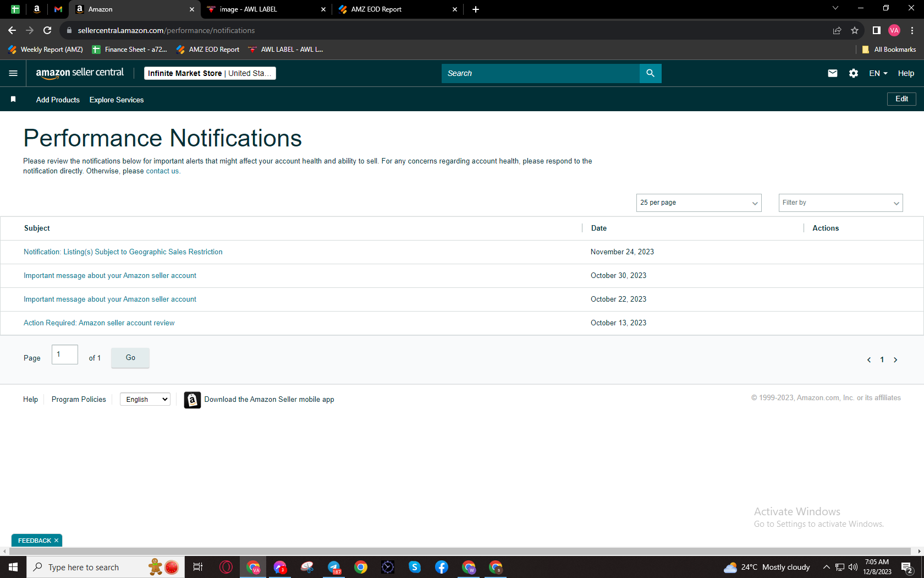Viewport: 924px width, 578px height.
Task: Click the Go button
Action: (130, 358)
